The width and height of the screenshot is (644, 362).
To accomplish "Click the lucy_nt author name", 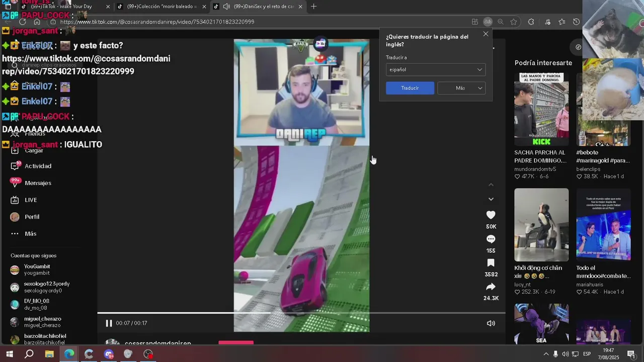I will pyautogui.click(x=522, y=285).
